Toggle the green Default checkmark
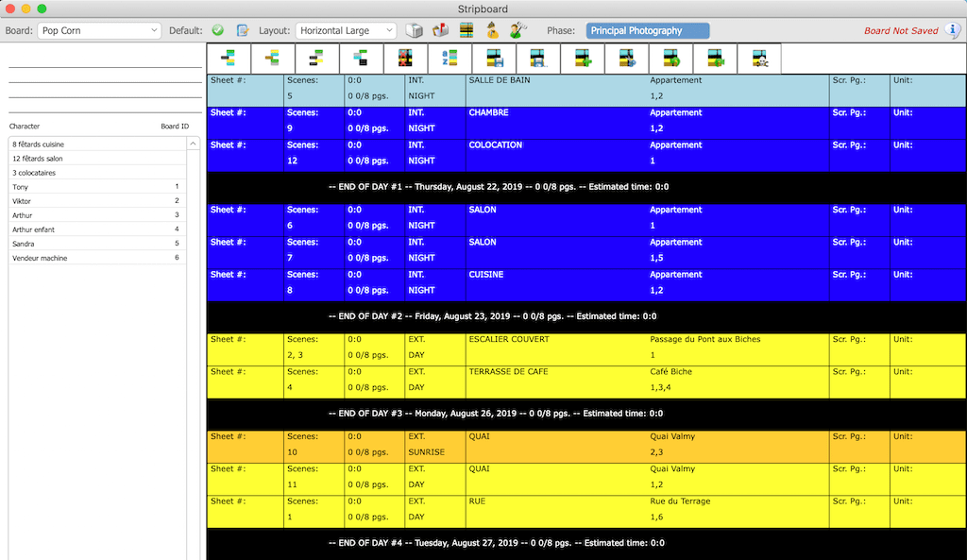Viewport: 967px width, 560px height. click(x=218, y=30)
